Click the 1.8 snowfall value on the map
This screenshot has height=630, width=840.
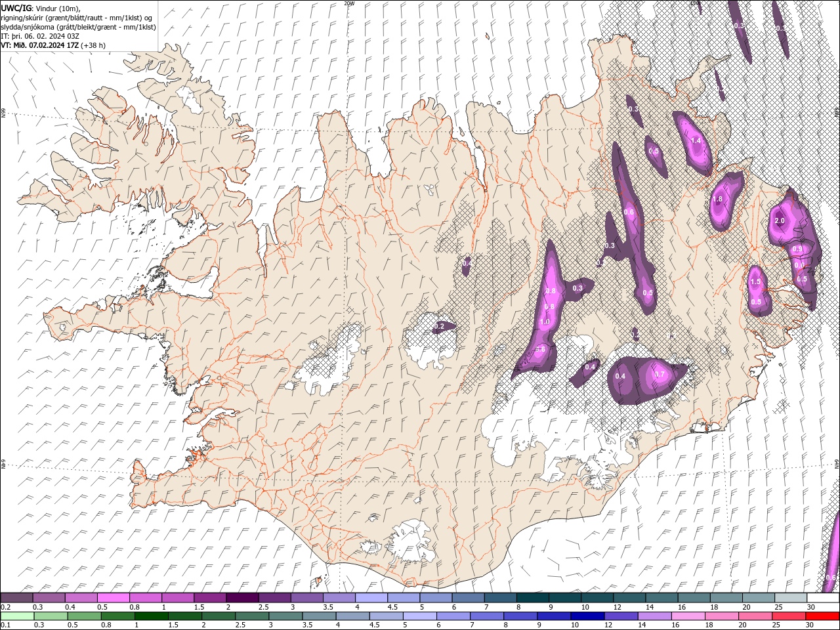coord(717,199)
